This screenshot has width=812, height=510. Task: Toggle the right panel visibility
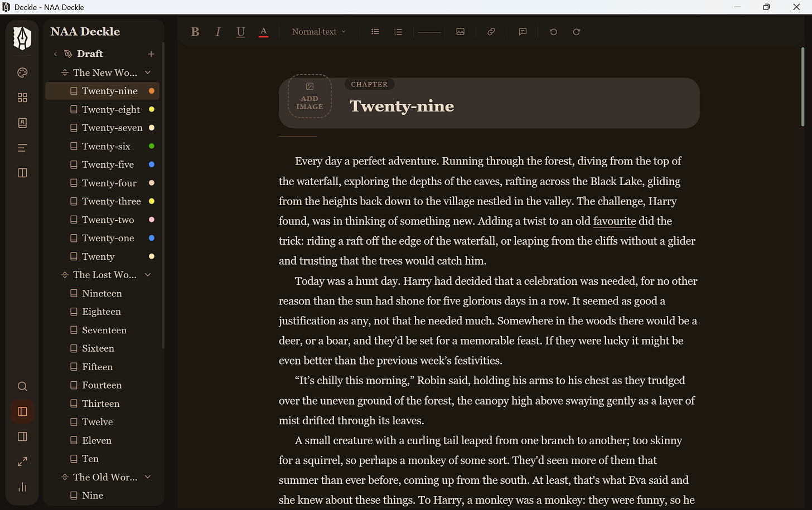point(22,436)
